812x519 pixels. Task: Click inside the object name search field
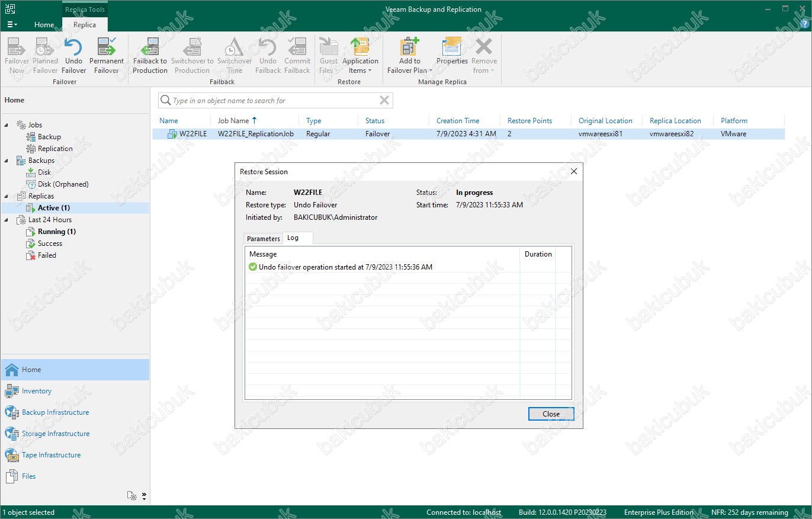tap(275, 101)
